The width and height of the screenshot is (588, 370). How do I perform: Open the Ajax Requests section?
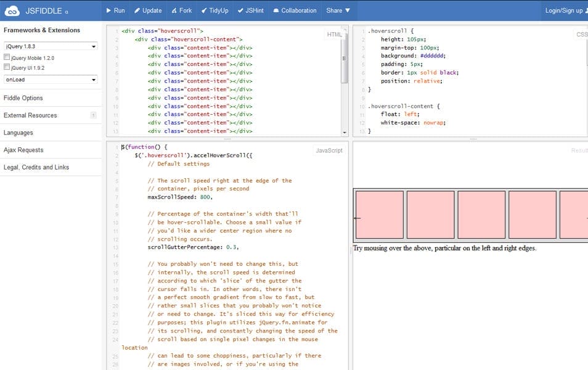point(23,150)
